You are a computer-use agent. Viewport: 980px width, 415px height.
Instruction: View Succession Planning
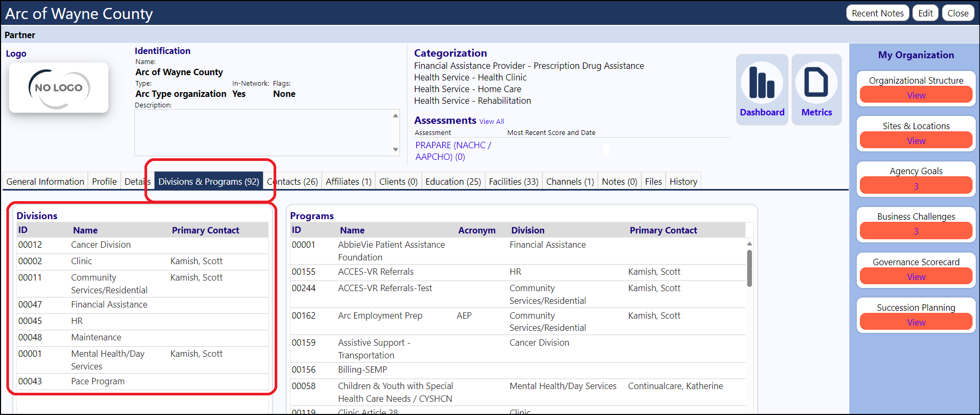tap(916, 322)
